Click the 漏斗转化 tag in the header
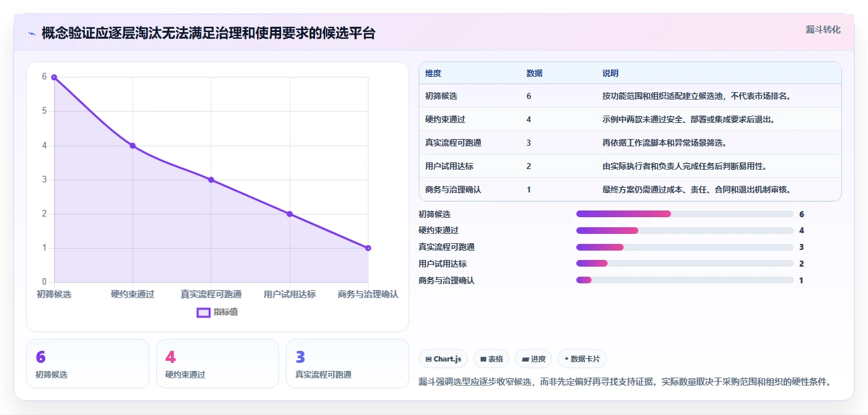Image resolution: width=868 pixels, height=415 pixels. pos(823,29)
